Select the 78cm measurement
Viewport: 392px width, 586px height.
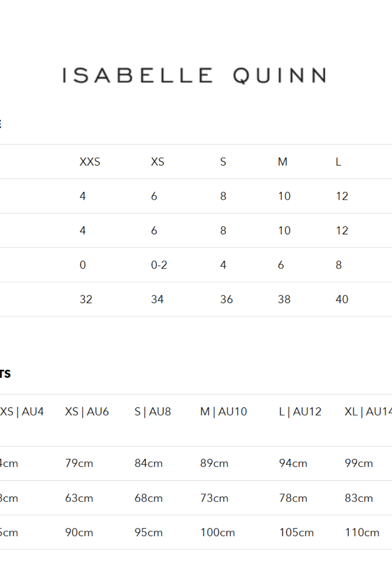tap(293, 498)
